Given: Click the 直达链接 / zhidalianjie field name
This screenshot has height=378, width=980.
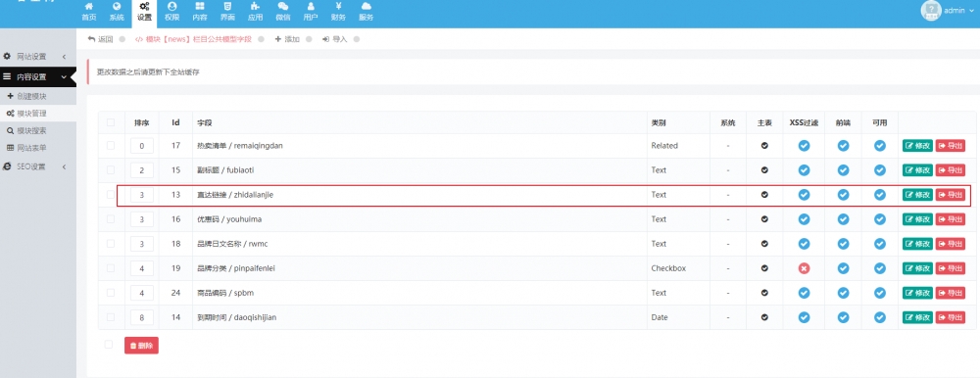Looking at the screenshot, I should point(235,195).
